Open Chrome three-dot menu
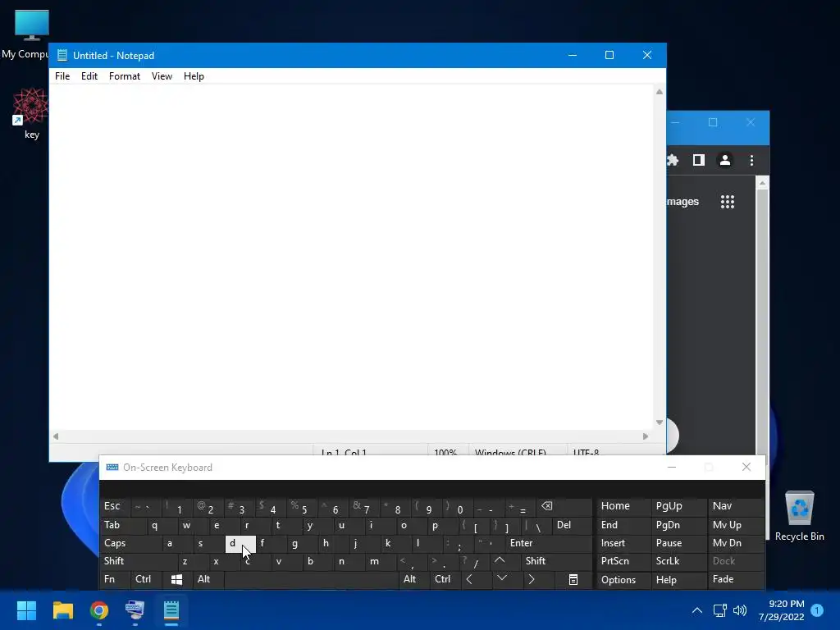 coord(751,160)
